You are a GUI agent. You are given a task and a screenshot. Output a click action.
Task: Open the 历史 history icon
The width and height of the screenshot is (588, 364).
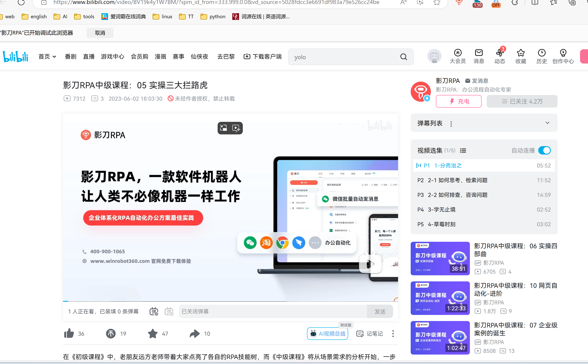pyautogui.click(x=541, y=56)
